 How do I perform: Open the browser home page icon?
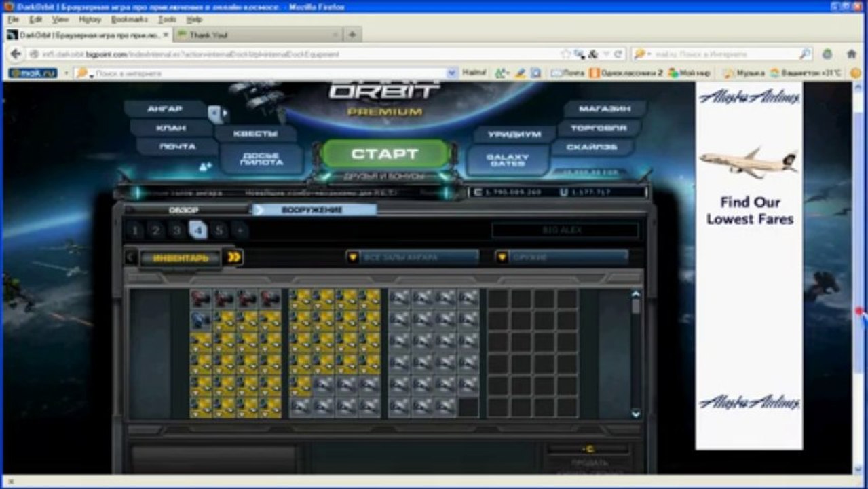coord(851,54)
